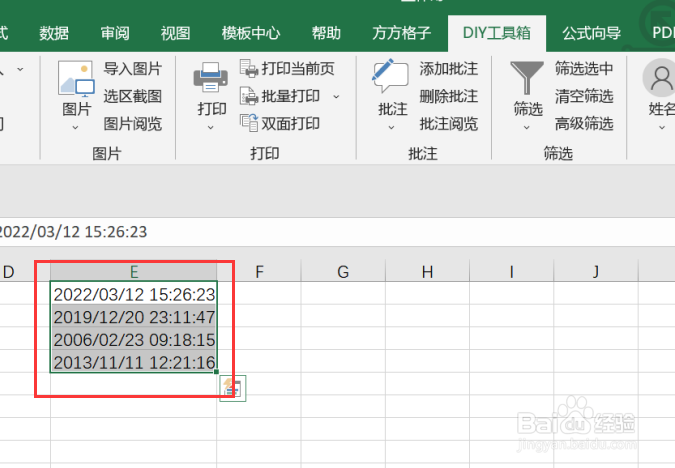Click 导入图片 button
The image size is (675, 468).
coord(133,68)
